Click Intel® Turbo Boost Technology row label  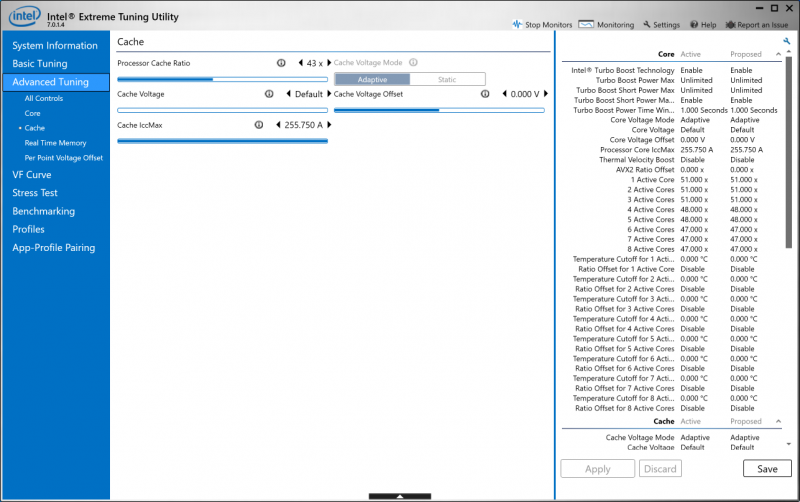(622, 70)
